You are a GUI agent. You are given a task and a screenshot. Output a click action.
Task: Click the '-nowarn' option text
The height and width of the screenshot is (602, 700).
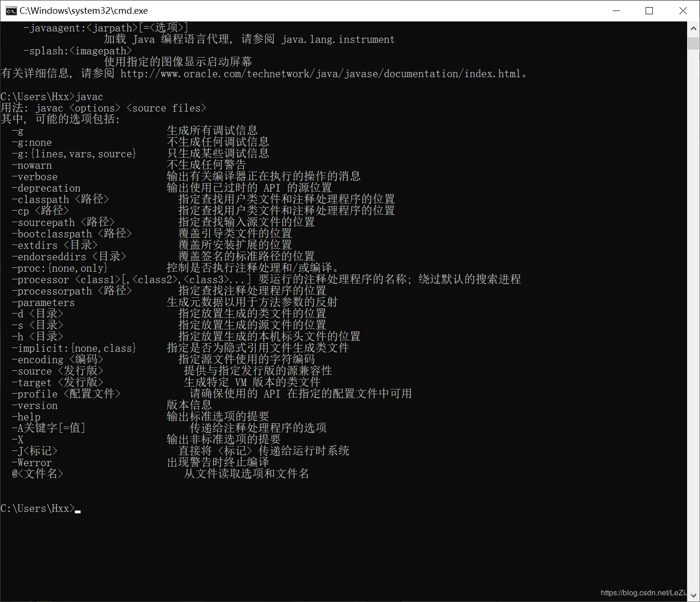pos(32,165)
